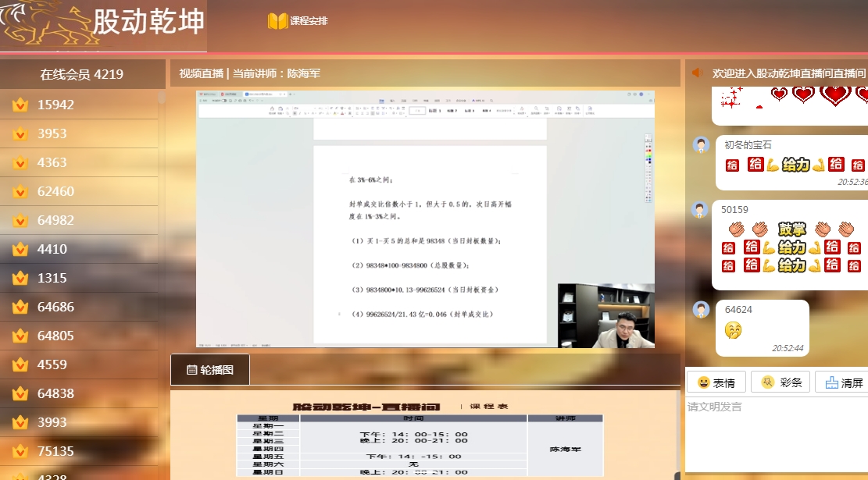
Task: Click crown icon next to member 64838
Action: pyautogui.click(x=20, y=393)
